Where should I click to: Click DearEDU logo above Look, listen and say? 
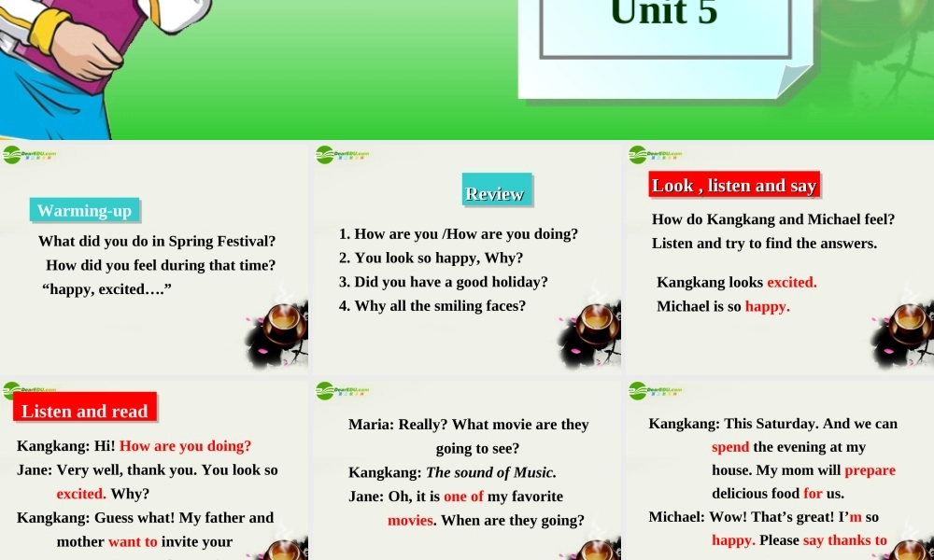point(656,155)
